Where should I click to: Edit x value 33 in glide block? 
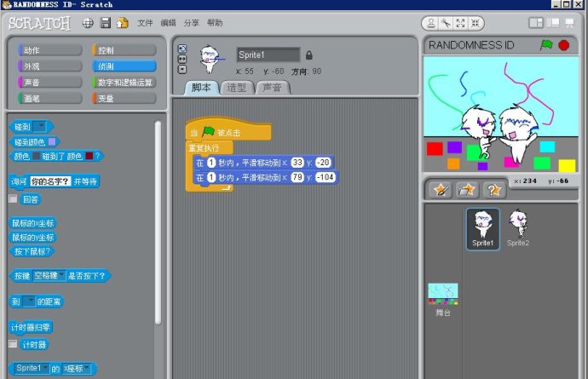[x=297, y=163]
